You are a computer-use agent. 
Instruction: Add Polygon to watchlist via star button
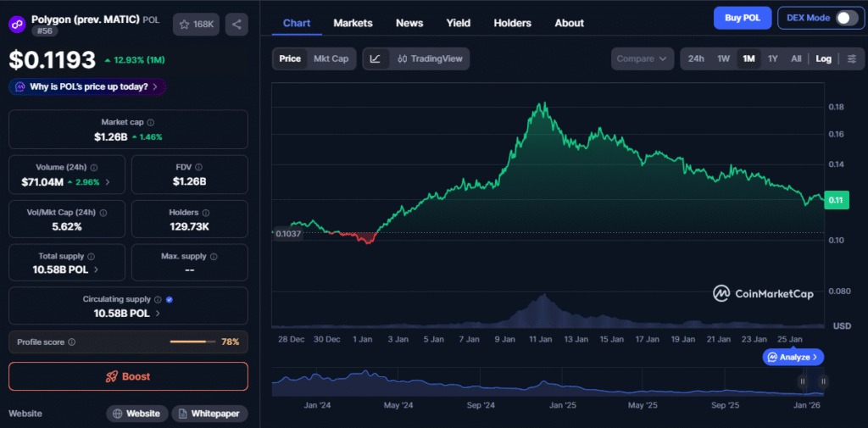click(x=196, y=25)
